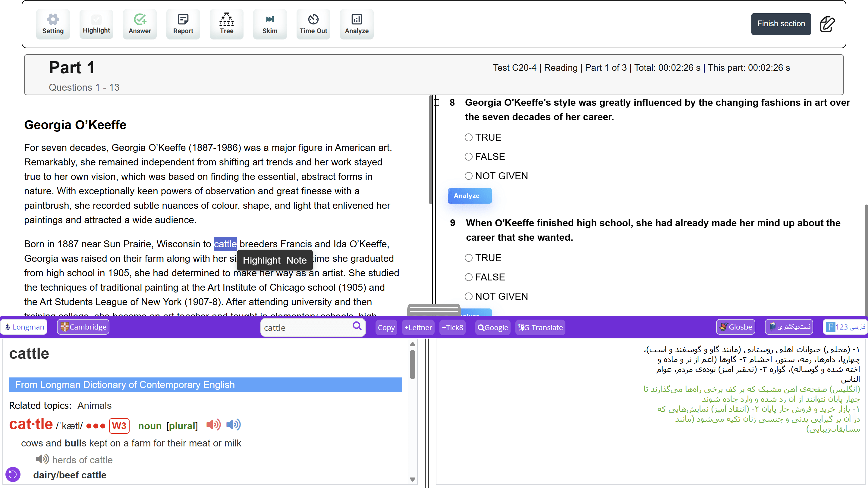The height and width of the screenshot is (488, 868).
Task: Select FALSE for question 9
Action: (x=468, y=277)
